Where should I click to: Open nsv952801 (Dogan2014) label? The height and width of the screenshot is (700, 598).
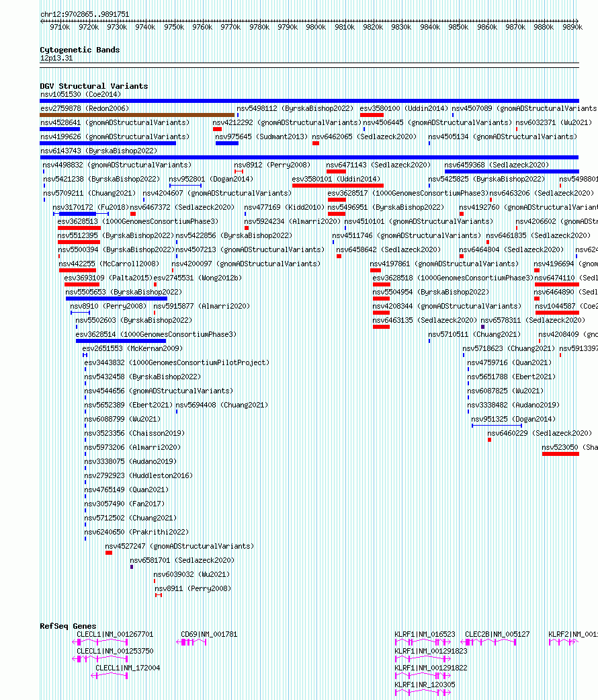coord(211,179)
